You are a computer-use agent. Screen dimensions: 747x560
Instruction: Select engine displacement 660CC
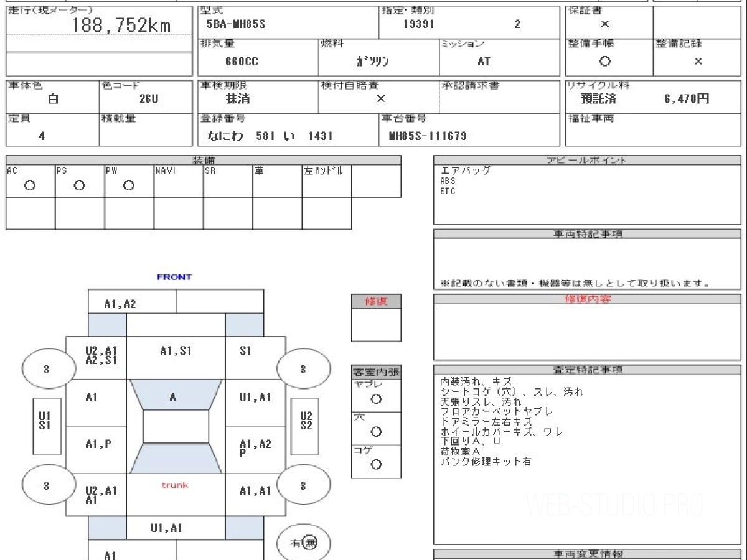[242, 62]
